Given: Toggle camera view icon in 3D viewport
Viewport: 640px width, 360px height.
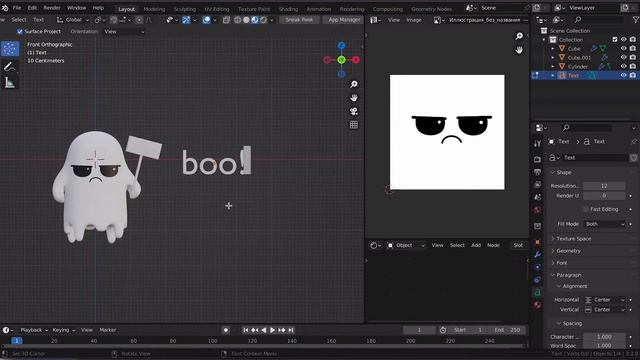Looking at the screenshot, I should pyautogui.click(x=354, y=111).
